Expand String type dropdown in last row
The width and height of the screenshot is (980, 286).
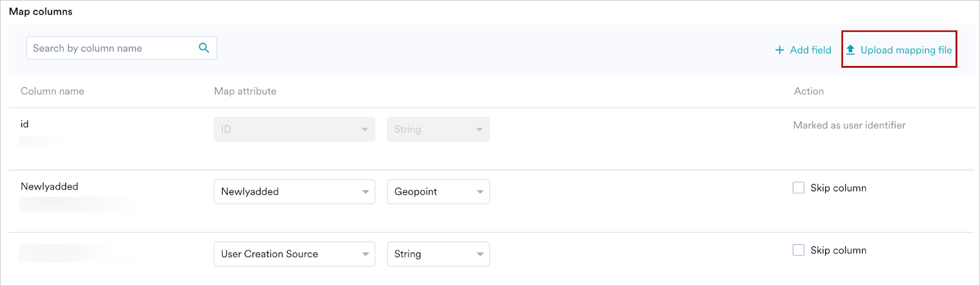coord(439,254)
